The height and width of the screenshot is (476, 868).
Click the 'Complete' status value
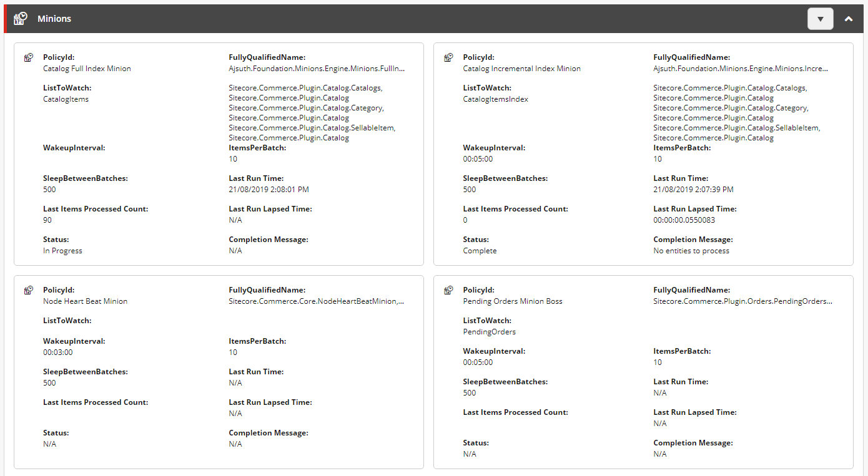(480, 251)
